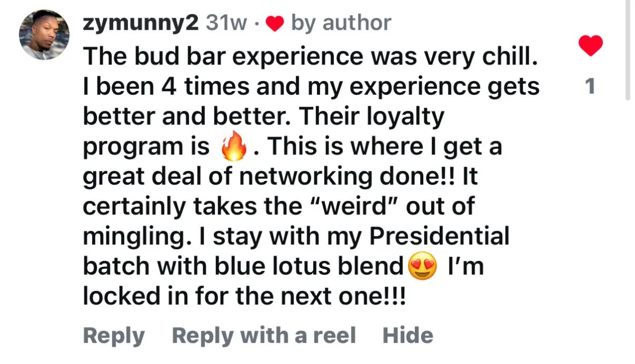The image size is (635, 364).
Task: Click the words 'blue lotus blend'
Action: tap(309, 267)
